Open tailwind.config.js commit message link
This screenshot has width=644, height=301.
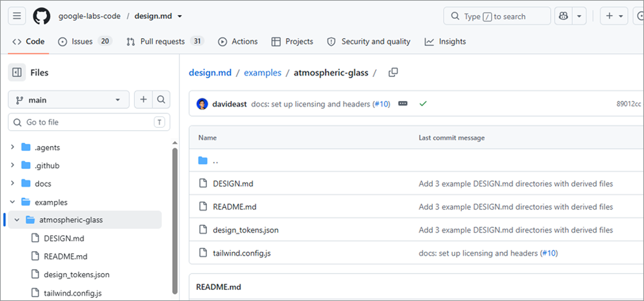click(488, 253)
